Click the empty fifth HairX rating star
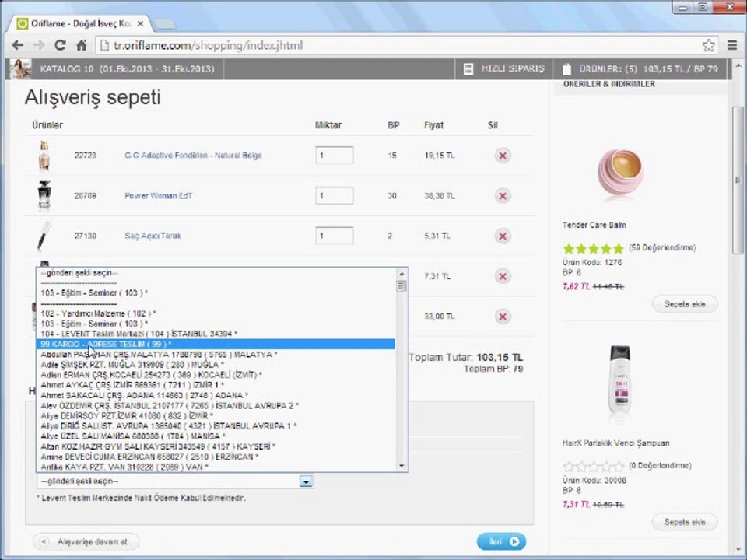The width and height of the screenshot is (747, 560). (x=619, y=466)
